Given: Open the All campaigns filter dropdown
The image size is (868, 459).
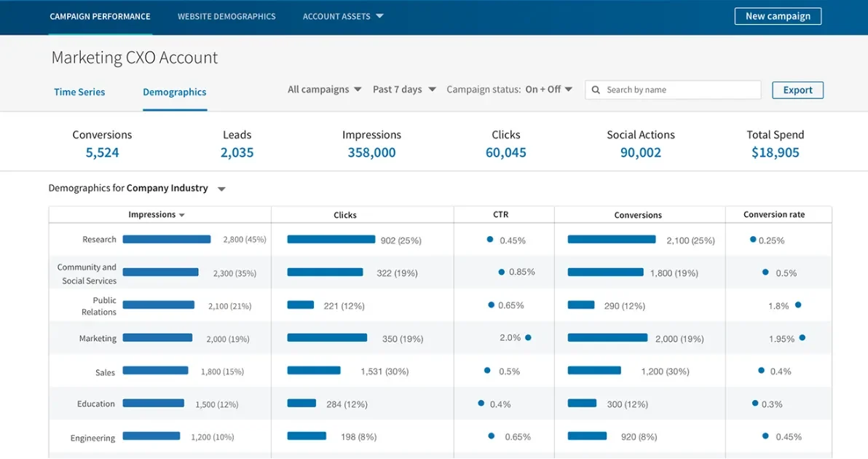Looking at the screenshot, I should pos(323,89).
